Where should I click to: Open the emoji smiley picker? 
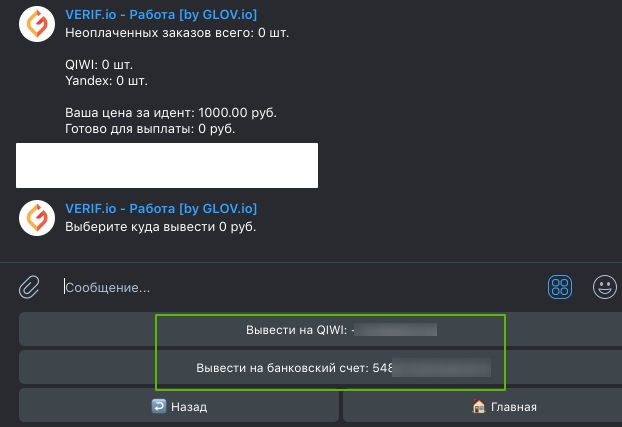[x=604, y=287]
